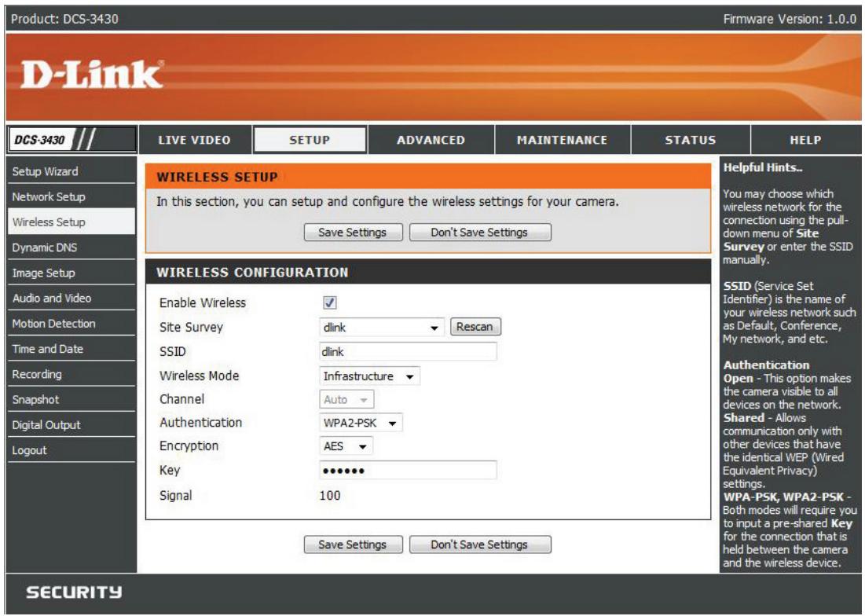Open the Authentication dropdown
The image size is (865, 616).
tap(361, 423)
